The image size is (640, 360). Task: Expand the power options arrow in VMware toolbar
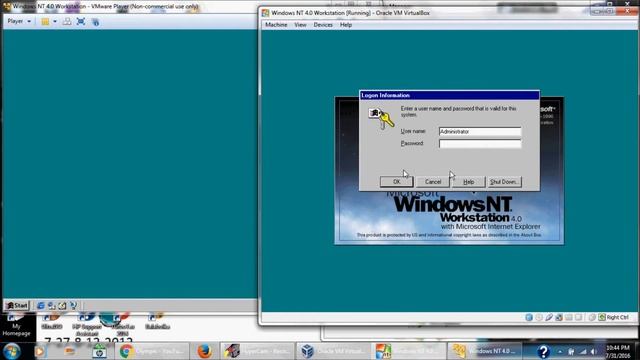[x=55, y=22]
